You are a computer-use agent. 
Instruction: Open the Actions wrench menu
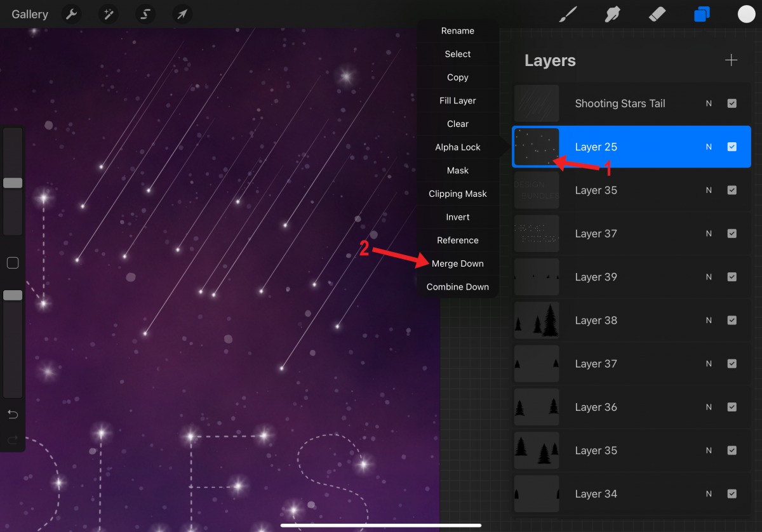71,15
